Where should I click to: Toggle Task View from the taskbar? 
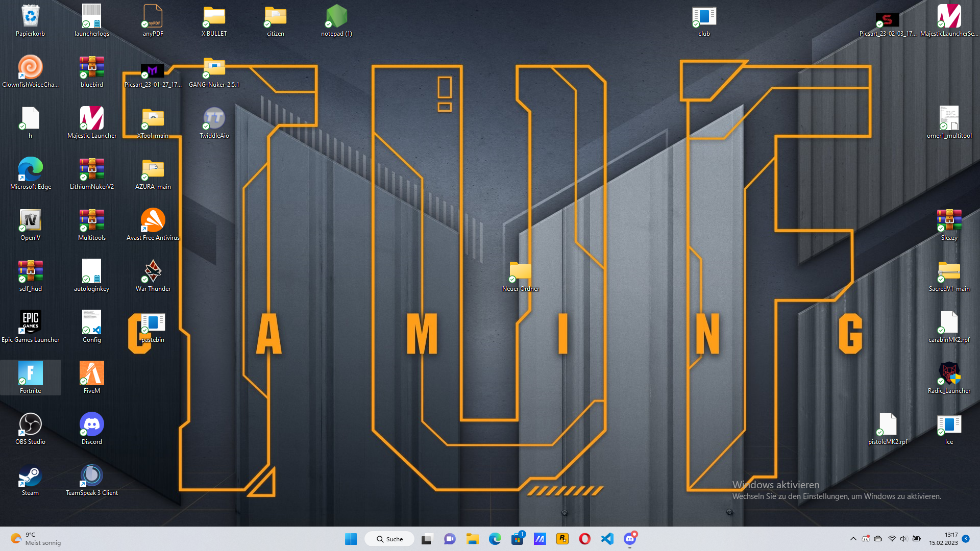pos(427,539)
